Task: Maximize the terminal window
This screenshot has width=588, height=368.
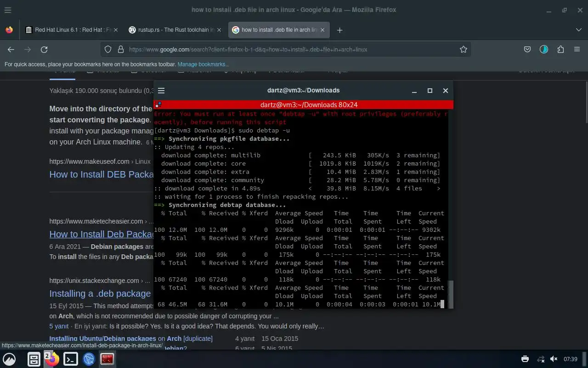Action: (x=430, y=91)
